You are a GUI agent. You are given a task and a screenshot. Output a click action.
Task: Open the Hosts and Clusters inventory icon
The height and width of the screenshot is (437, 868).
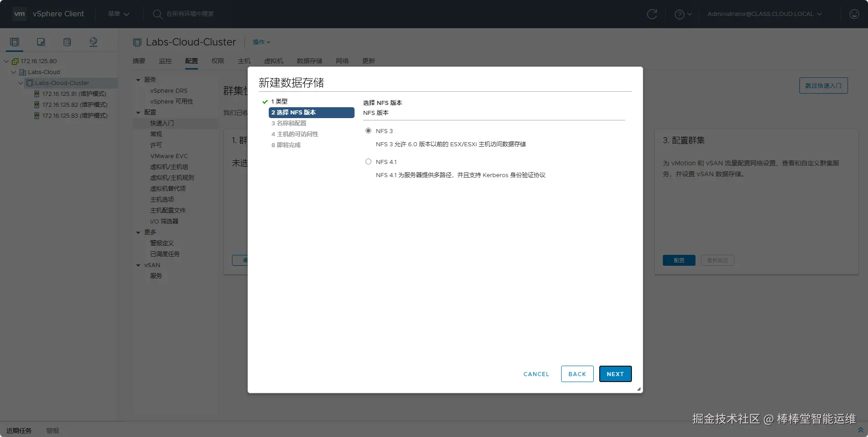click(x=15, y=42)
